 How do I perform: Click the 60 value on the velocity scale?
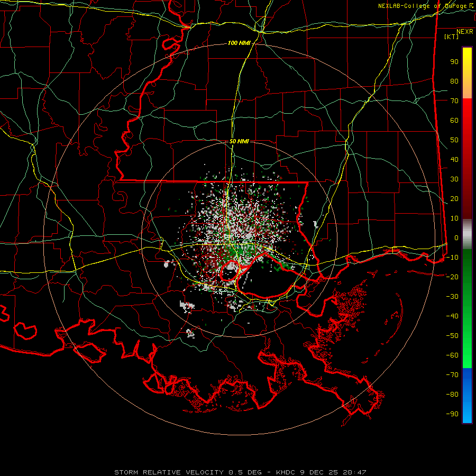coord(454,120)
